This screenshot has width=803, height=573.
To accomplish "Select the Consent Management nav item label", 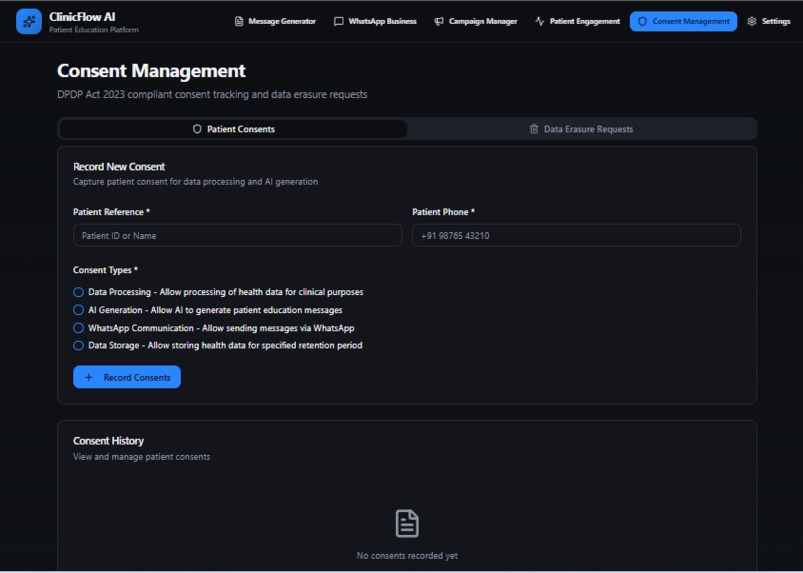I will point(691,22).
